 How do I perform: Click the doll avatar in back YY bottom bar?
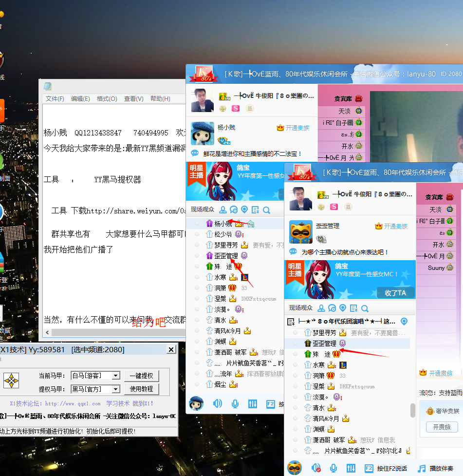pos(196,403)
